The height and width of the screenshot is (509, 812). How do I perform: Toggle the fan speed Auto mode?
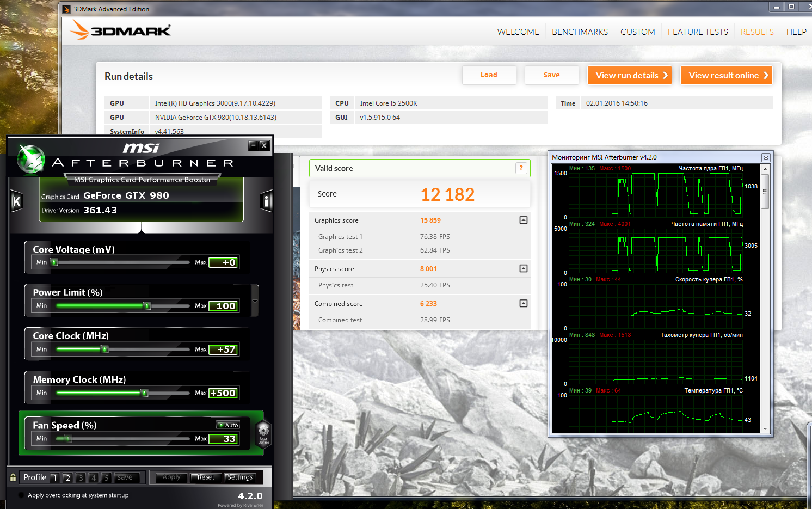(228, 425)
